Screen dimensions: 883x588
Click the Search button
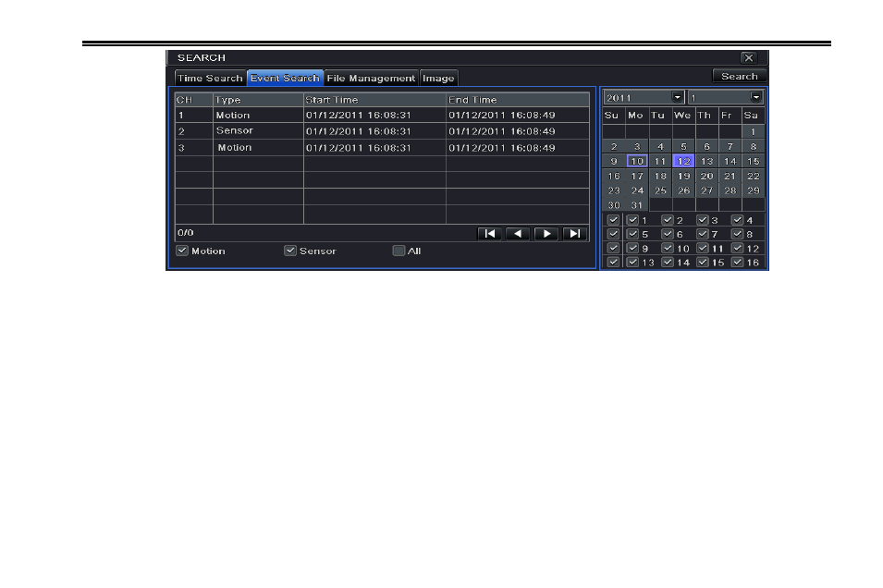pos(740,76)
